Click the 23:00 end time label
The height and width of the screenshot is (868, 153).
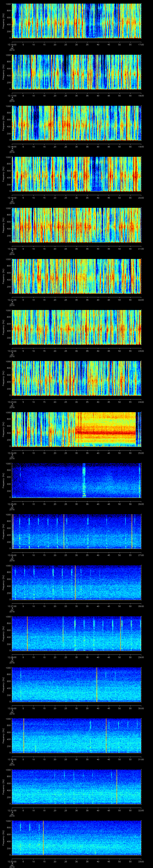pyautogui.click(x=141, y=351)
